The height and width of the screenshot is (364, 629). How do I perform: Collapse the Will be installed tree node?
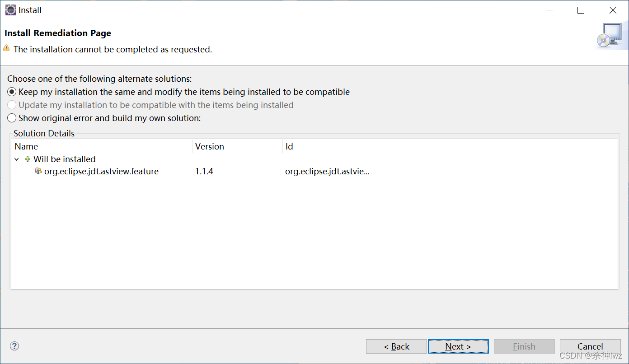pyautogui.click(x=16, y=159)
